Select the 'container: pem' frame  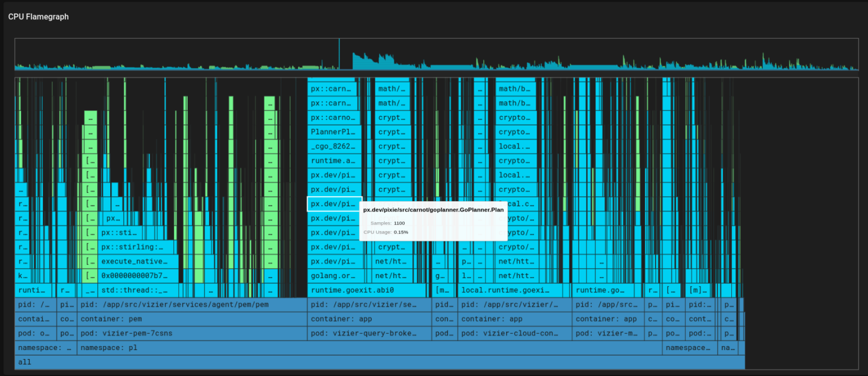pos(192,319)
